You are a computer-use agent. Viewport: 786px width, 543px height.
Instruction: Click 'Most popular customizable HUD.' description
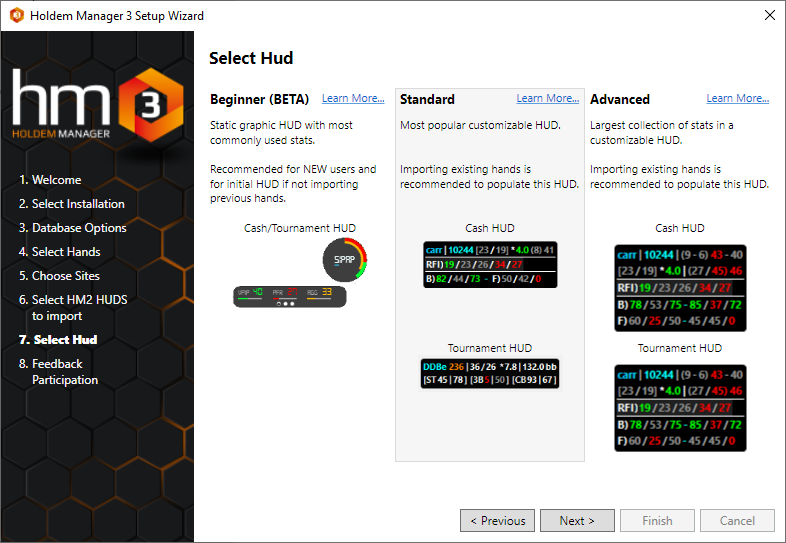point(480,125)
